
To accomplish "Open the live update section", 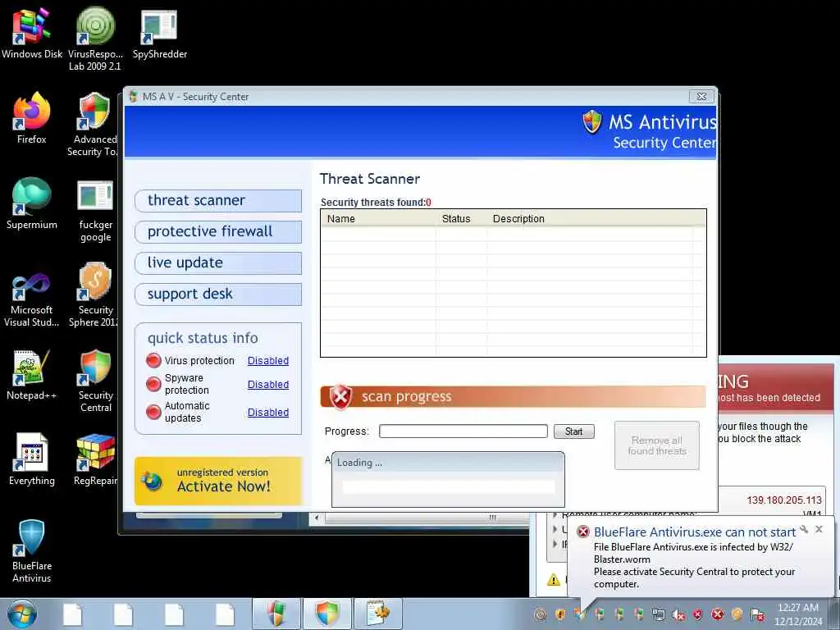I will [x=218, y=263].
